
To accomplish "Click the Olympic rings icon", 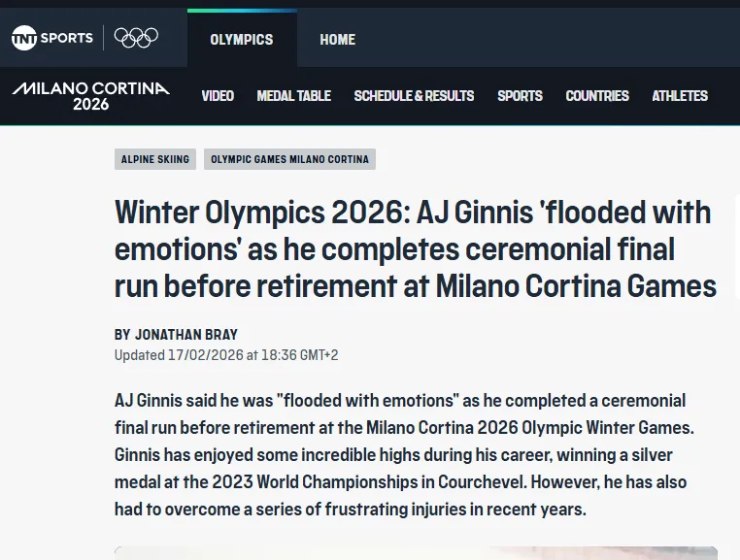I will click(136, 38).
